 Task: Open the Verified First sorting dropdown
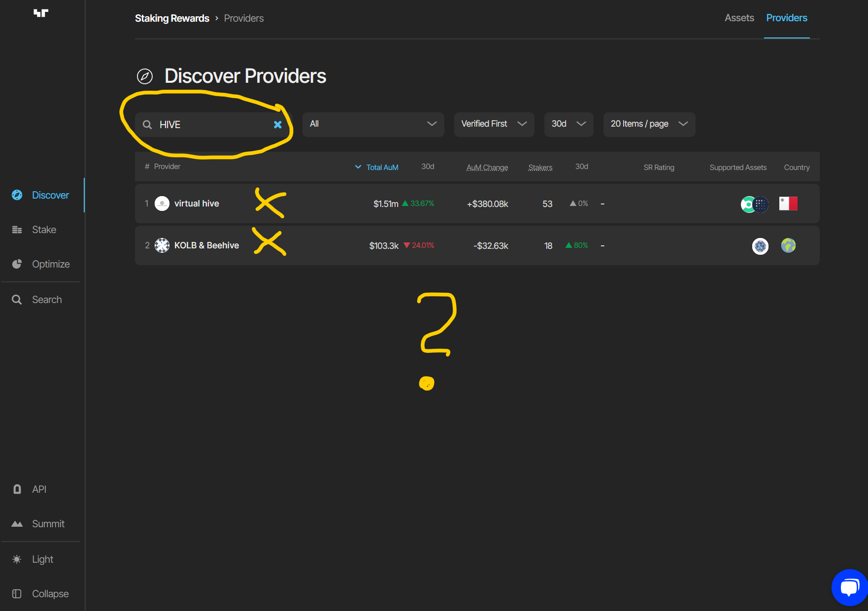tap(494, 124)
